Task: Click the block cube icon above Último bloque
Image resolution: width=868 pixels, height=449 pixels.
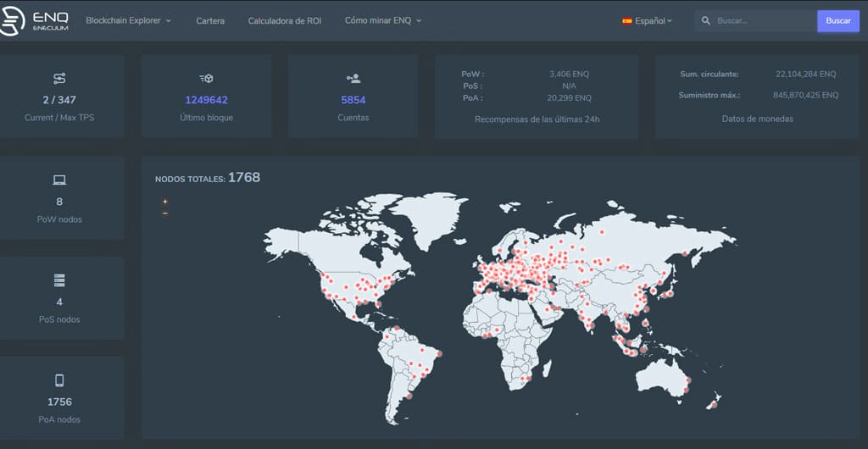Action: (x=206, y=79)
